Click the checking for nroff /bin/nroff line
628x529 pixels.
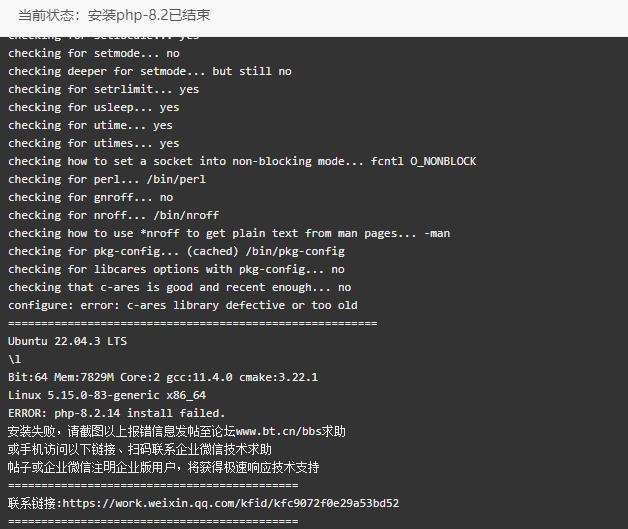(113, 215)
